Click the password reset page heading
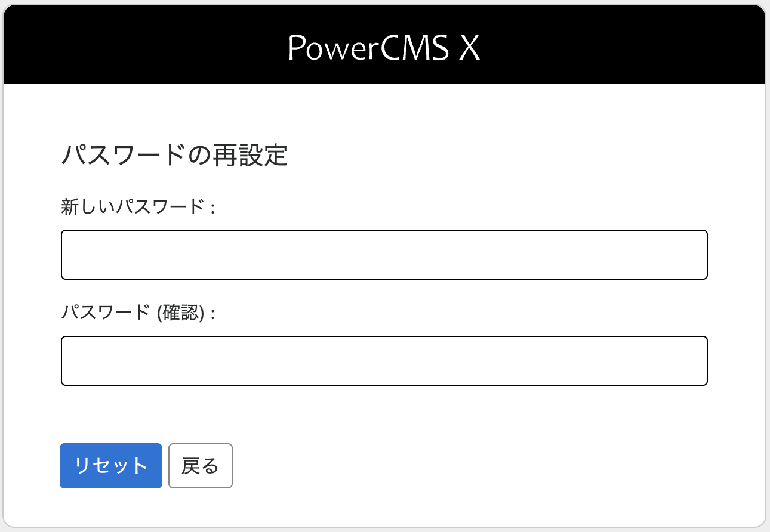The width and height of the screenshot is (770, 532). [x=174, y=156]
